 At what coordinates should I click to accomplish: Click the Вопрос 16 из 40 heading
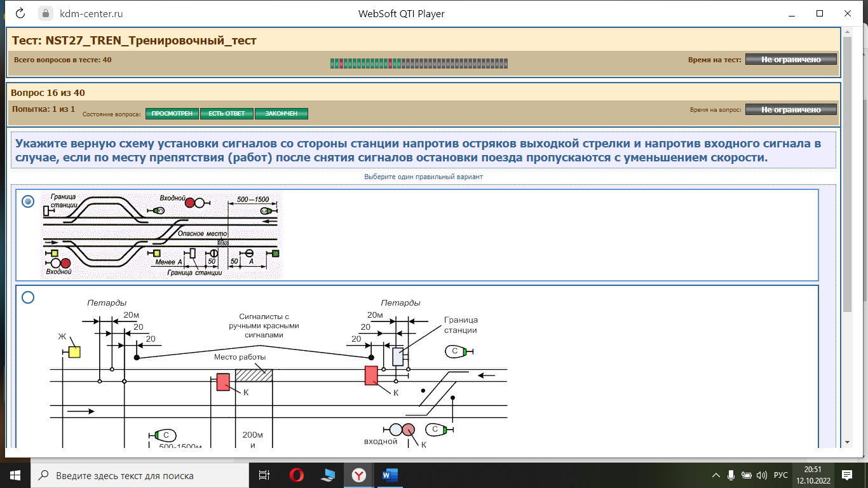coord(48,93)
